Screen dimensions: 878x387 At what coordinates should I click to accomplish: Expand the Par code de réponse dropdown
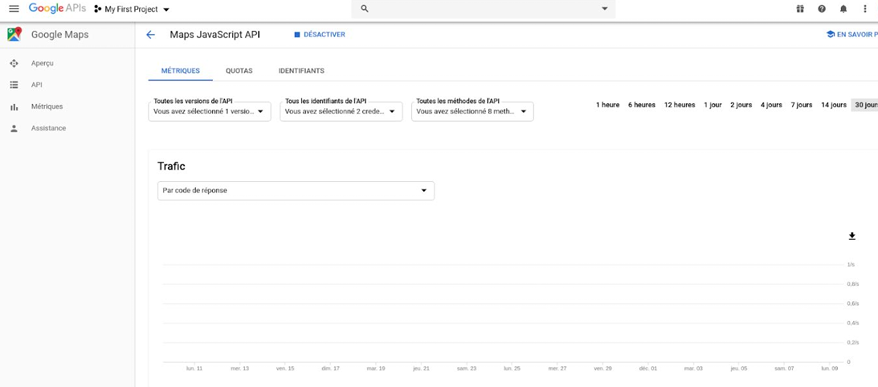pos(296,190)
